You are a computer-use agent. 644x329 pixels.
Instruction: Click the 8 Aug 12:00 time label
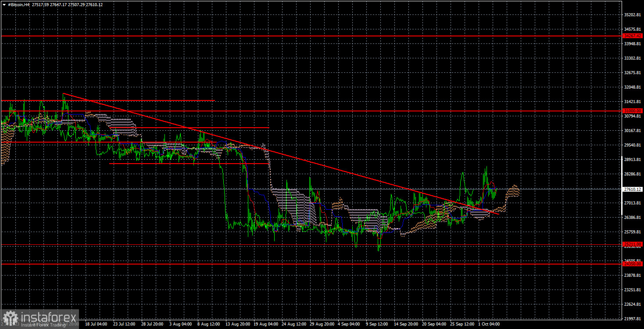tap(208, 324)
